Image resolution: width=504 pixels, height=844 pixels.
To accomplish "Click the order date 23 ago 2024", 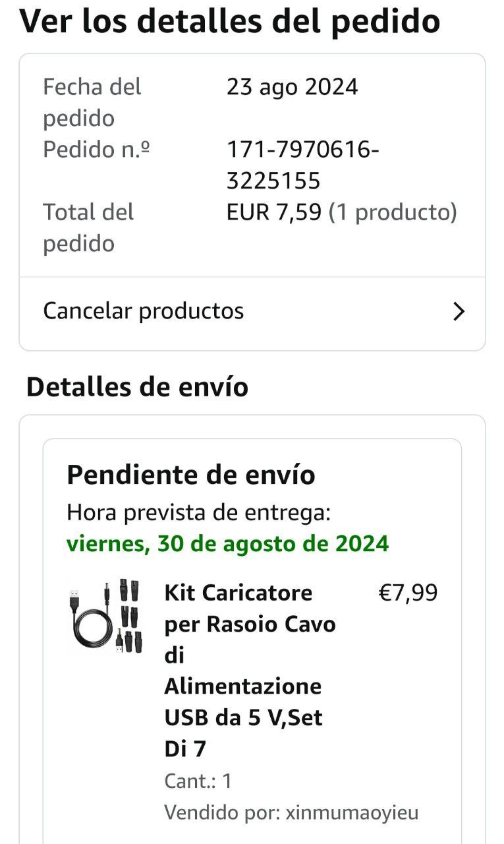I will pyautogui.click(x=292, y=87).
